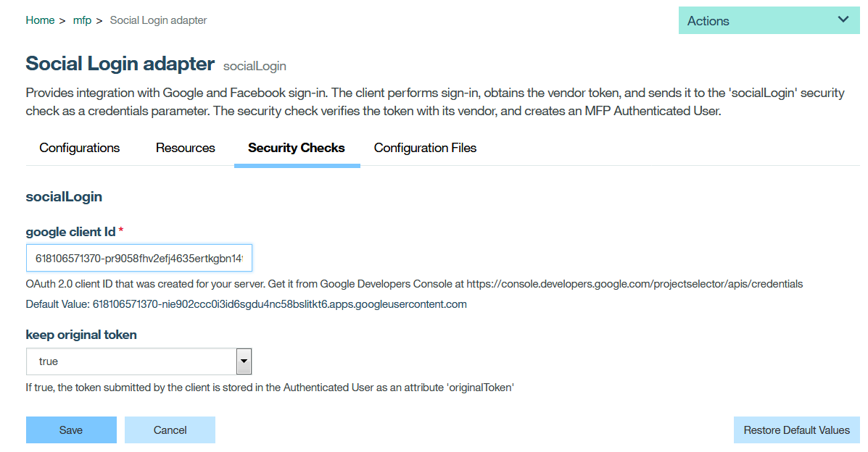Viewport: 868px width, 452px height.
Task: Open the Resources tab
Action: [186, 148]
